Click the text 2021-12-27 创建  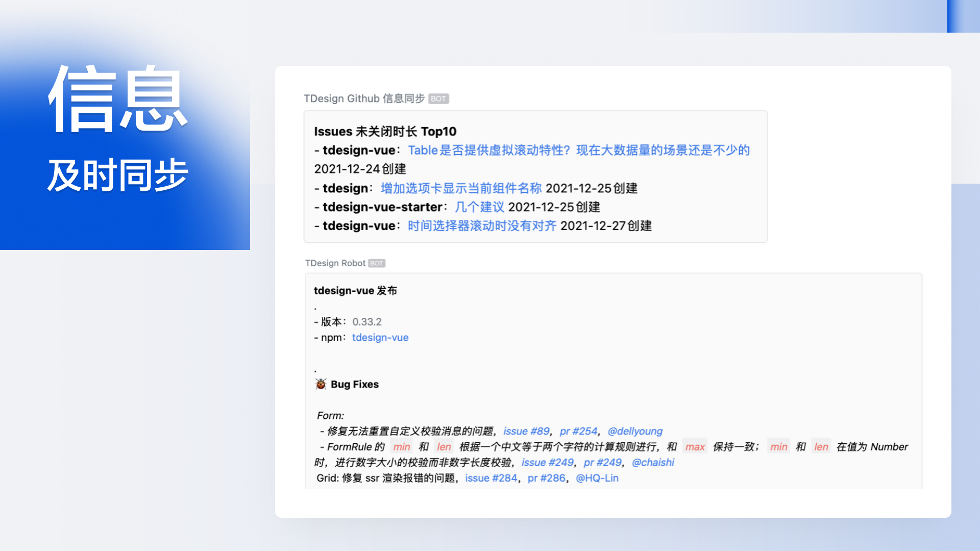[x=606, y=226]
